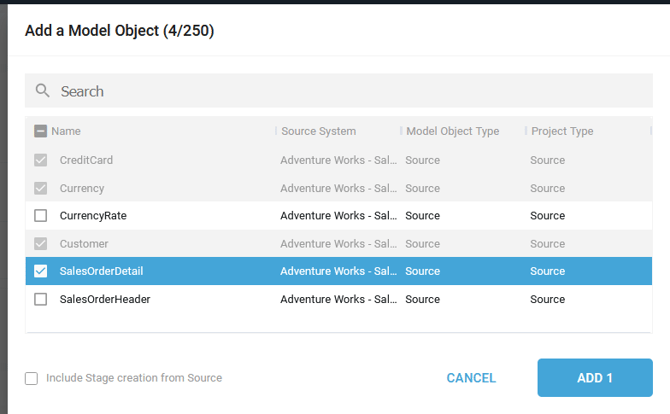Sort by the Source System column
The height and width of the screenshot is (414, 670).
point(318,131)
